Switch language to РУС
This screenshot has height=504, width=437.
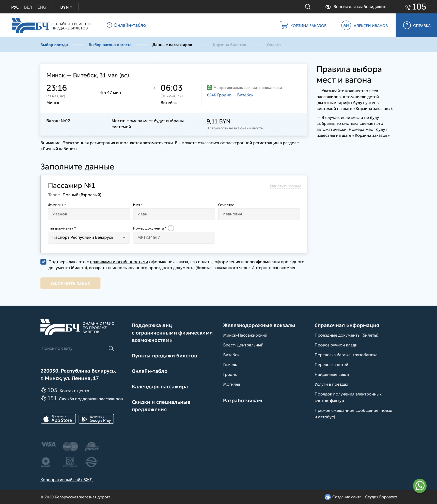coord(15,7)
